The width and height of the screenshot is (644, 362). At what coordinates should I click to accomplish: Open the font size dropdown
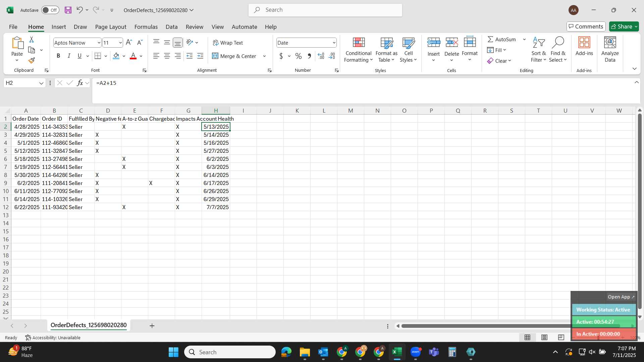[x=120, y=43]
